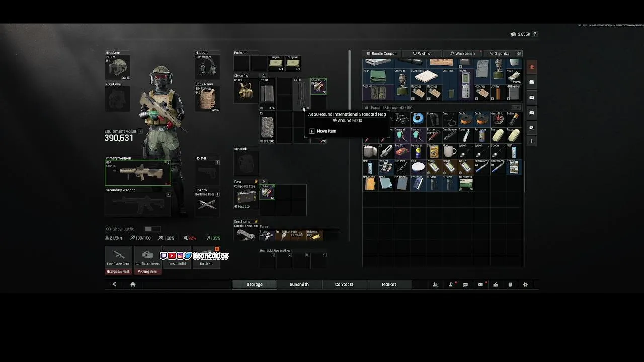The width and height of the screenshot is (644, 362).
Task: Select the Battery item in storage
Action: point(513,120)
